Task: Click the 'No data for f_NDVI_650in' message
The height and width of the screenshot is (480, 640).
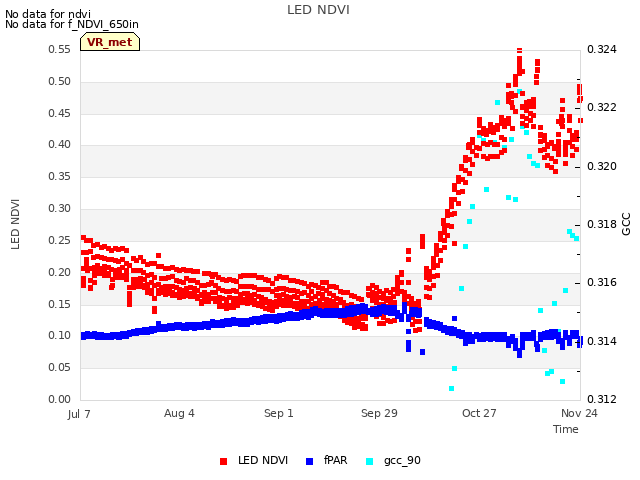Action: [x=72, y=24]
